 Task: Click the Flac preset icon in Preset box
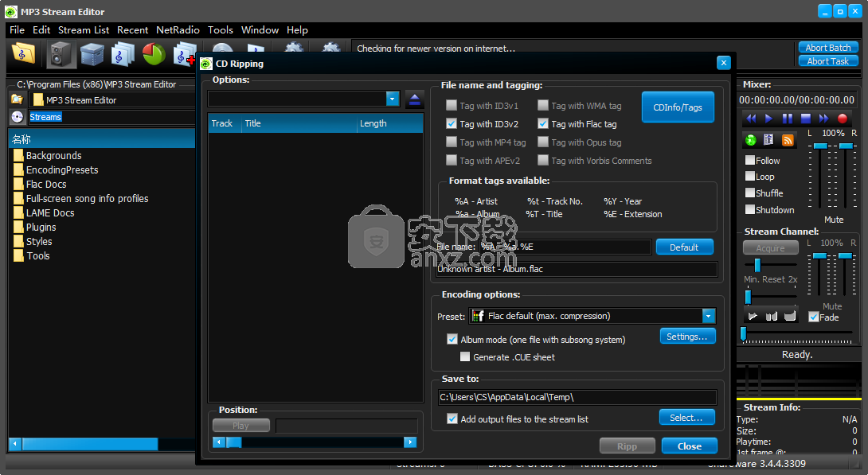coord(478,316)
